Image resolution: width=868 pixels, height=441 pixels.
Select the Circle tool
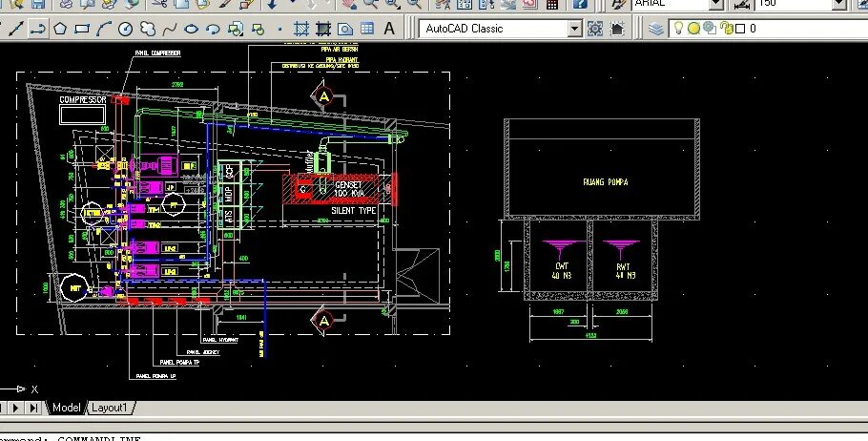pyautogui.click(x=126, y=29)
